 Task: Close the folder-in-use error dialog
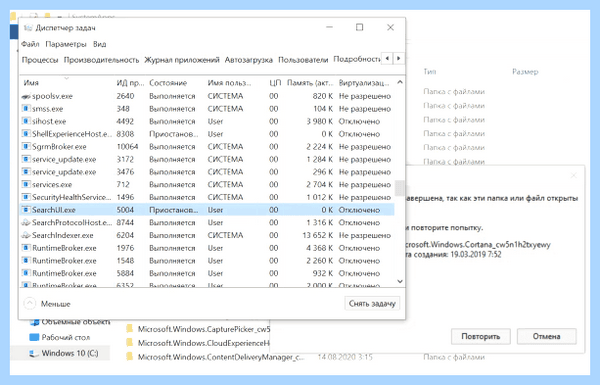coord(573,176)
